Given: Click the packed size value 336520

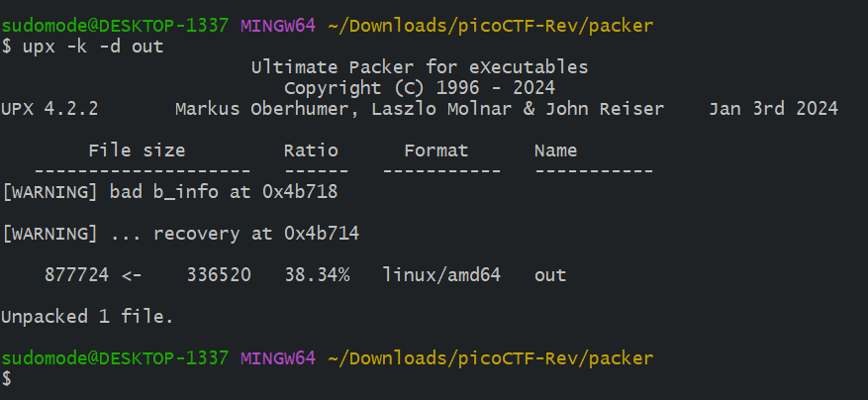Looking at the screenshot, I should [218, 275].
